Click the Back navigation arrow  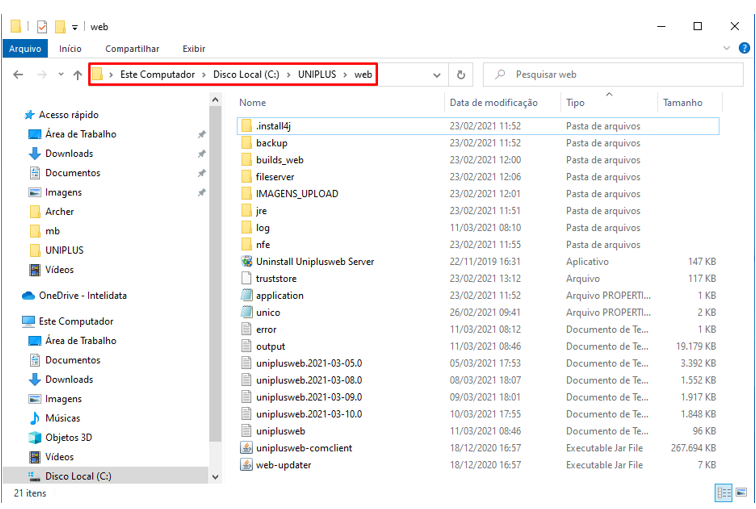tap(18, 75)
